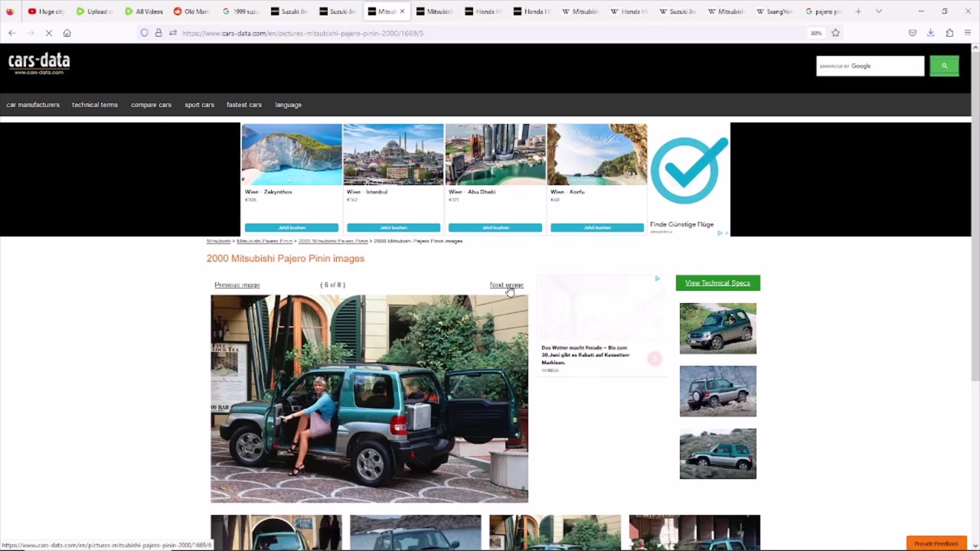The width and height of the screenshot is (980, 551).
Task: Click main Pajero Pinin photo with woman
Action: pos(369,399)
